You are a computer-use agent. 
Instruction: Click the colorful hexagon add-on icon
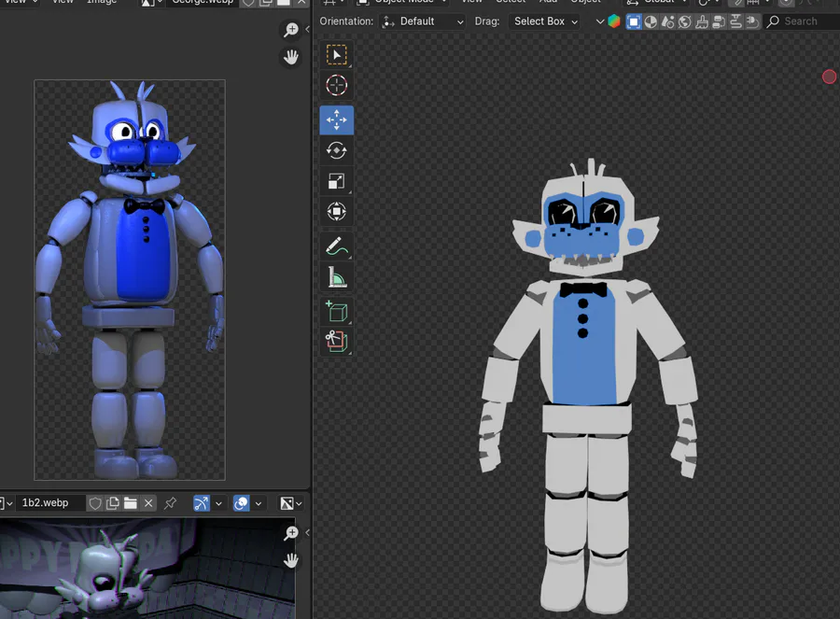614,21
